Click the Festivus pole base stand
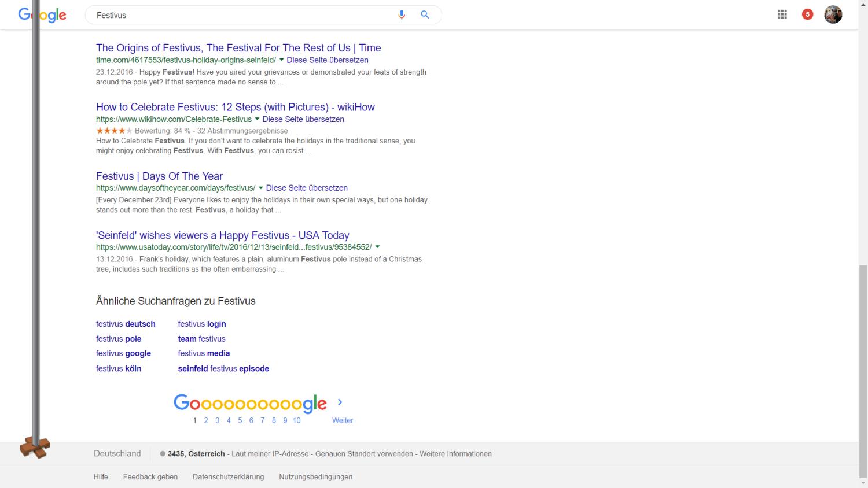The image size is (868, 488). coord(35,447)
